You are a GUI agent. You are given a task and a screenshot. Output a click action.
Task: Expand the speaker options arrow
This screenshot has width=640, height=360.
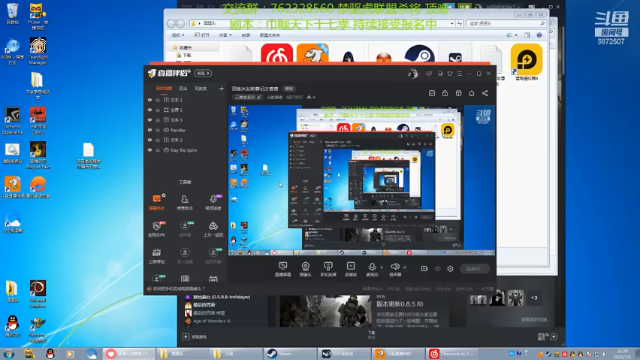(404, 268)
